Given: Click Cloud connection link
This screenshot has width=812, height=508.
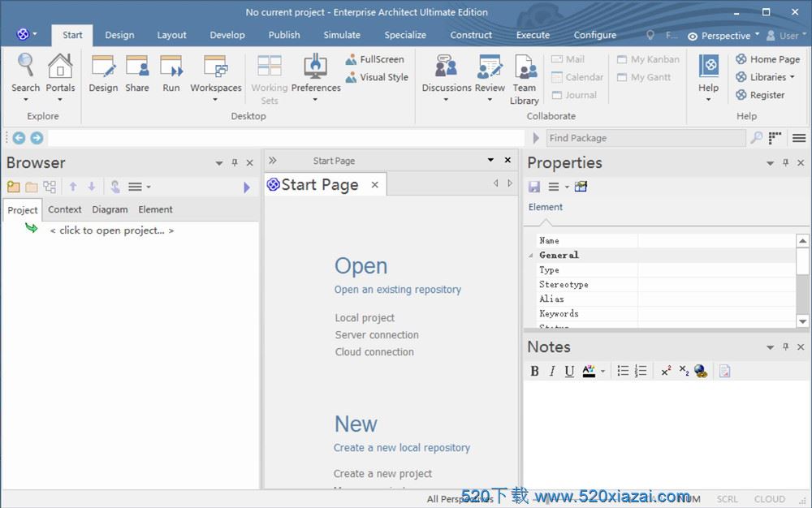Looking at the screenshot, I should 374,351.
